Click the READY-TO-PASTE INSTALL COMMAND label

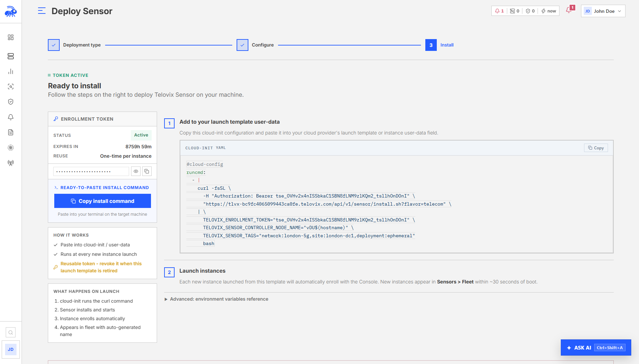coord(104,188)
